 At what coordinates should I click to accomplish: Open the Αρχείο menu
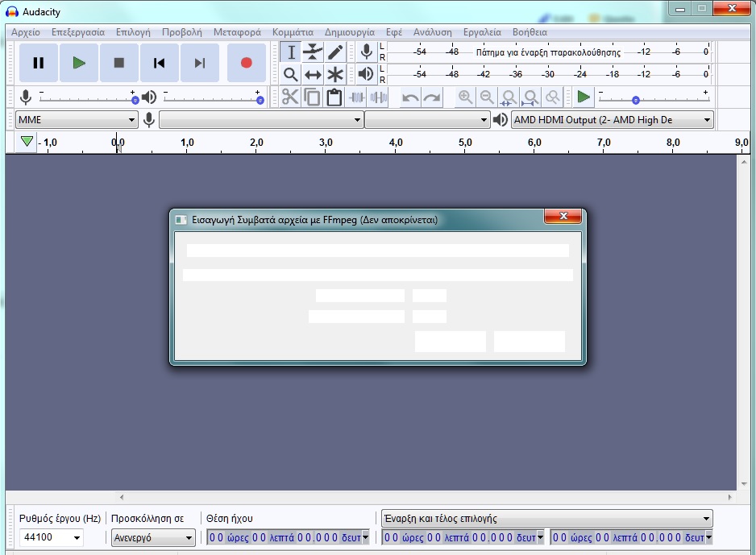pos(26,32)
